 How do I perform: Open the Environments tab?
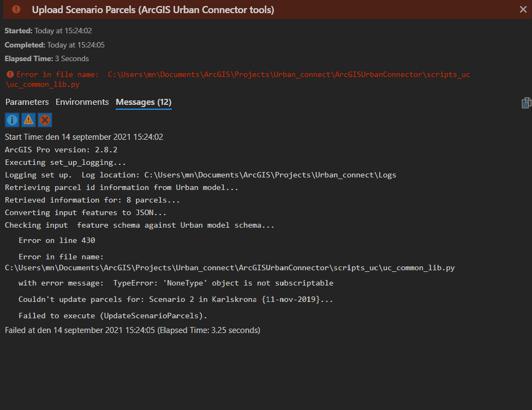coord(82,102)
